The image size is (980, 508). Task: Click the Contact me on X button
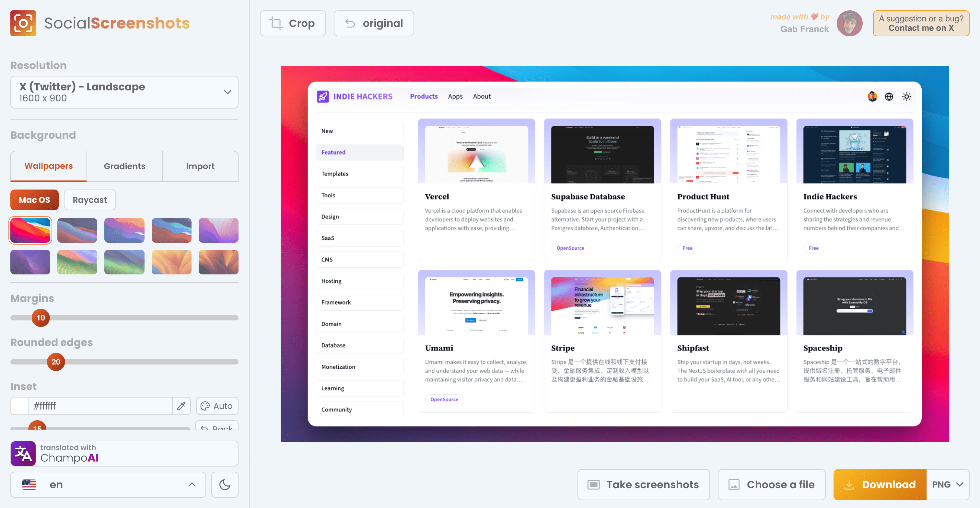click(x=921, y=23)
